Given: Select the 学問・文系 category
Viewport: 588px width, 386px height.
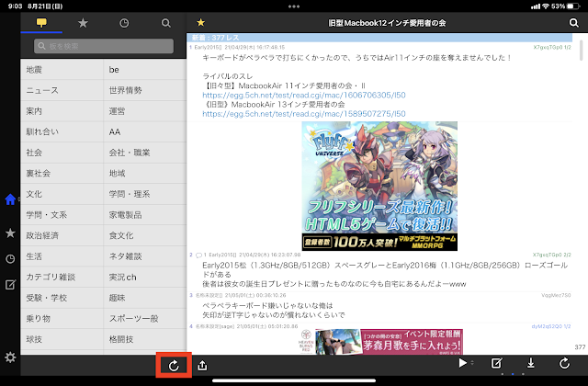Looking at the screenshot, I should tap(62, 214).
